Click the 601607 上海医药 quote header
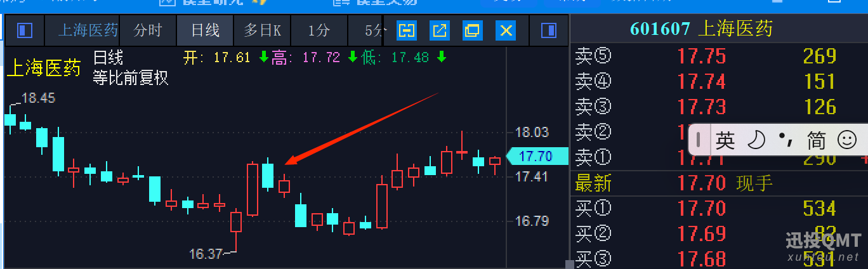Image resolution: width=868 pixels, height=269 pixels. click(x=701, y=29)
